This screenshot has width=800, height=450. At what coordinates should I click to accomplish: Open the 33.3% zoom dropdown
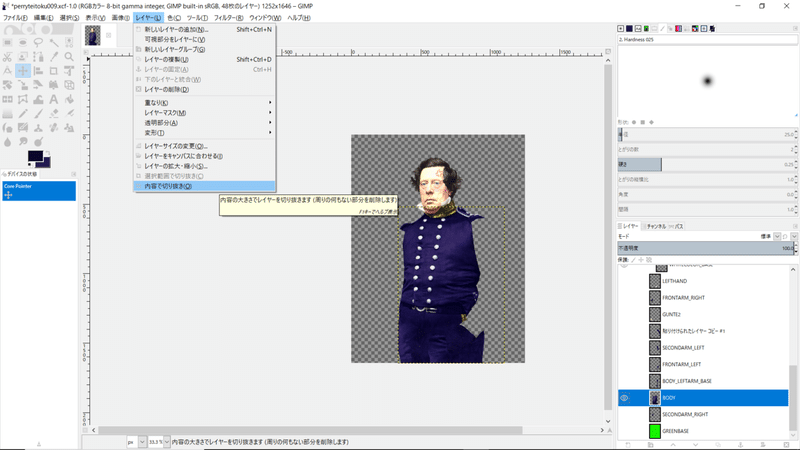point(166,442)
